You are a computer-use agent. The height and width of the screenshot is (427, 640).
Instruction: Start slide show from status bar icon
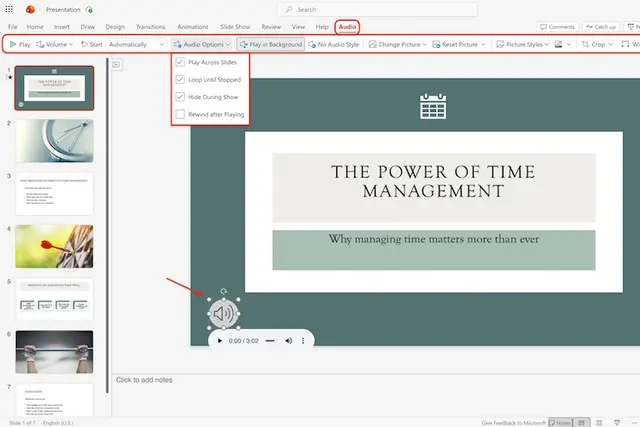[617, 423]
